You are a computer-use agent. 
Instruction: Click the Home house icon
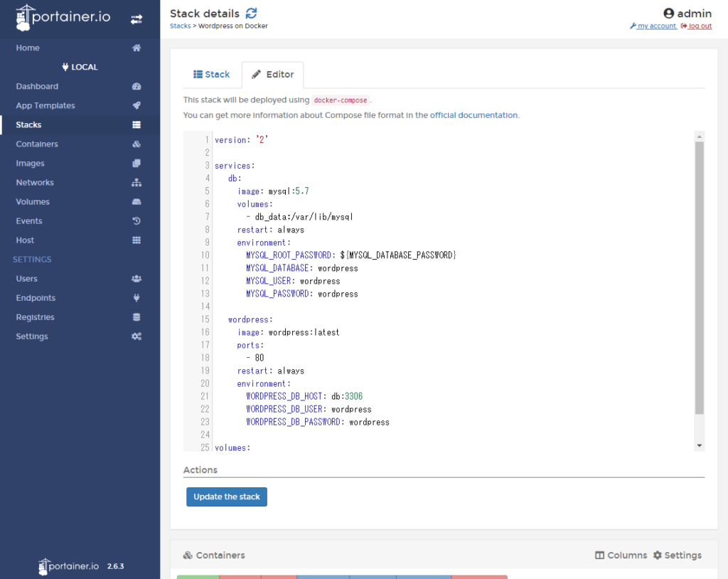[136, 48]
